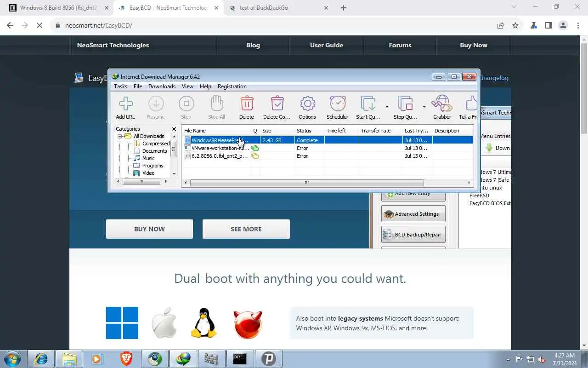
Task: Select the Windows8ReleasePreview download row
Action: (328, 140)
